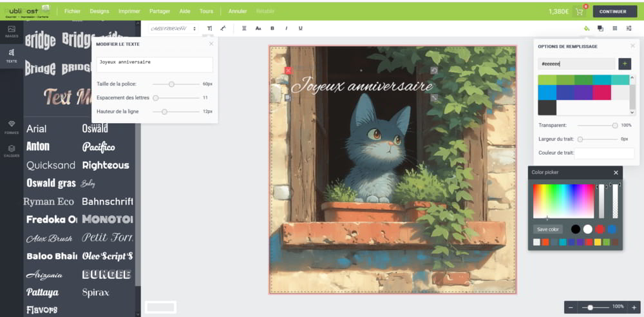
Task: Open the Calques layers panel
Action: [x=11, y=150]
